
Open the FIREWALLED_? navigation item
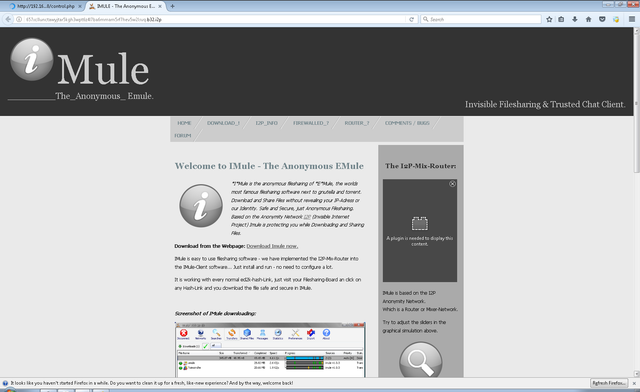coord(311,123)
